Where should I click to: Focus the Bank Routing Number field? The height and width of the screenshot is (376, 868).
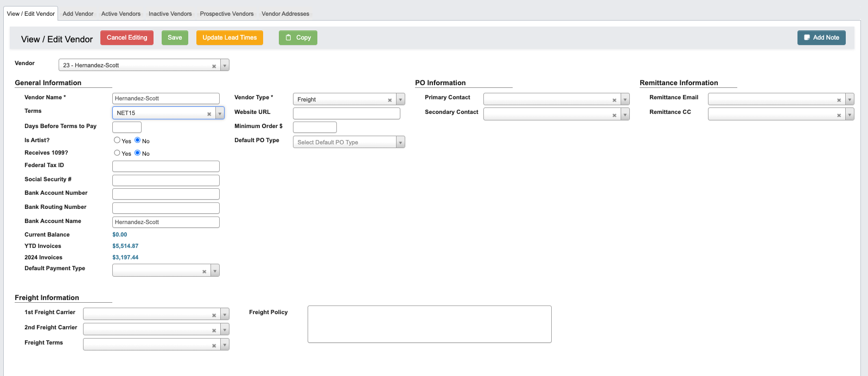pyautogui.click(x=166, y=208)
